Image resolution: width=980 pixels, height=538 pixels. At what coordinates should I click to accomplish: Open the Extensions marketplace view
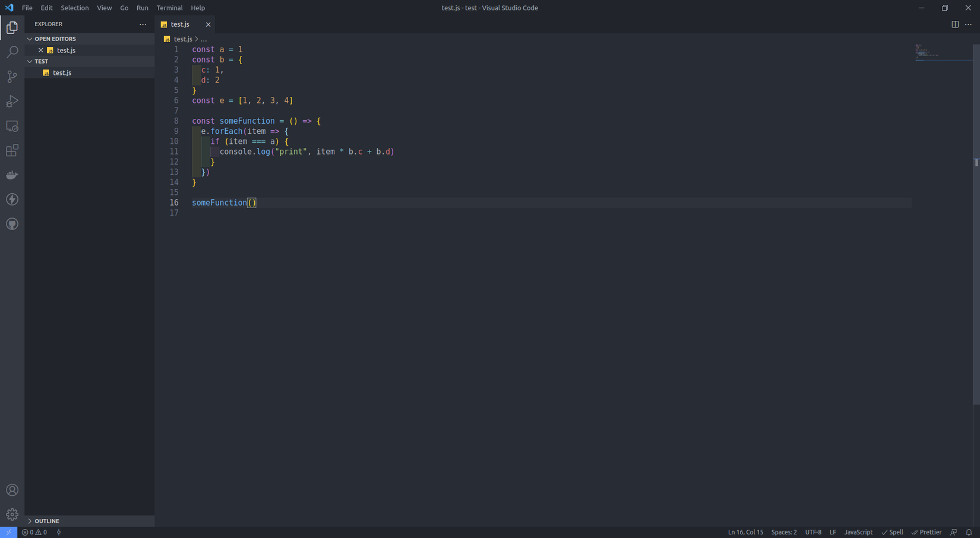coord(12,150)
